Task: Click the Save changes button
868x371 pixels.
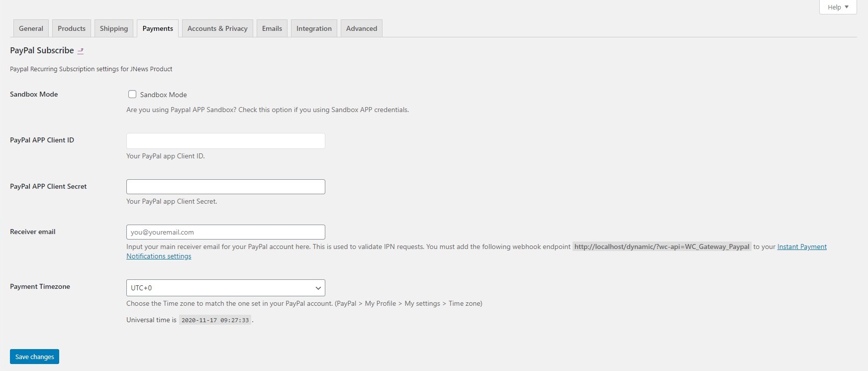Action: click(34, 357)
